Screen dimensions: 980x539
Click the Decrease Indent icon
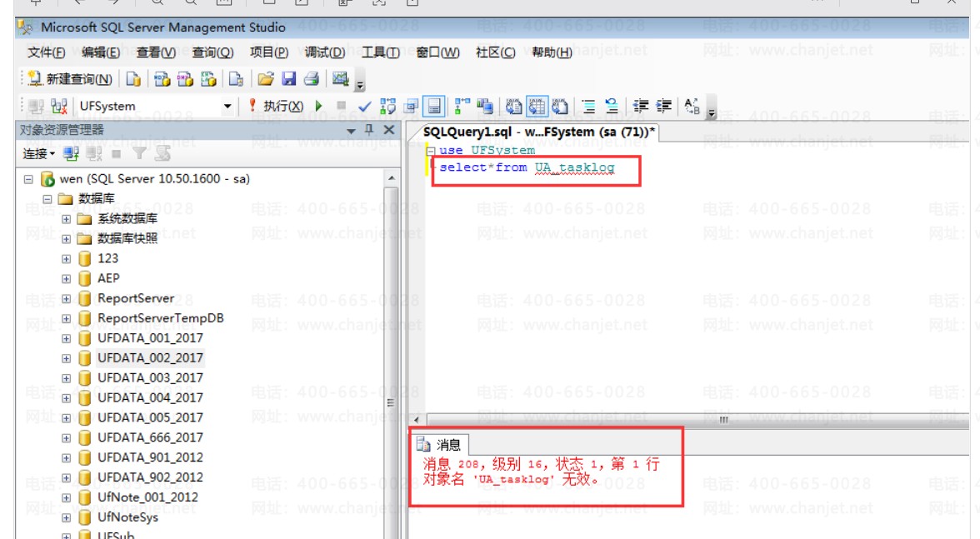pos(641,106)
